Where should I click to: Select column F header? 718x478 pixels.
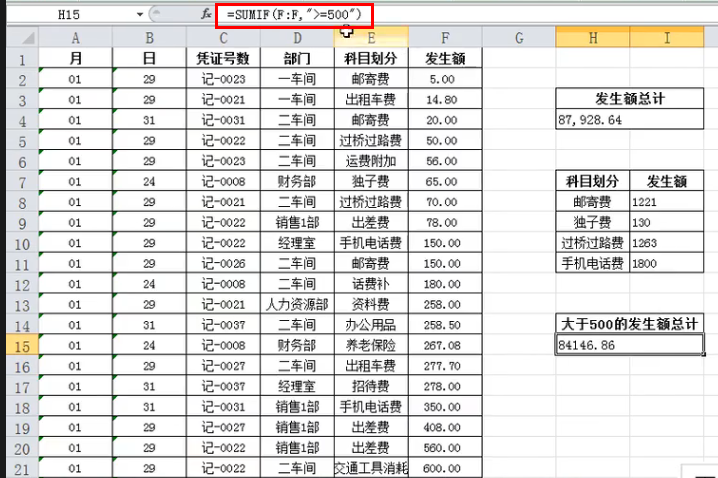click(440, 37)
